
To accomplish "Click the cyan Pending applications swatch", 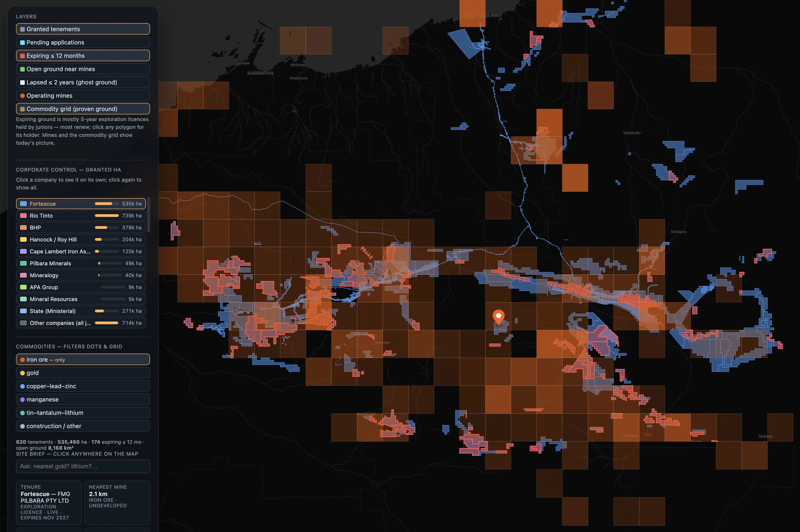I will pos(22,42).
